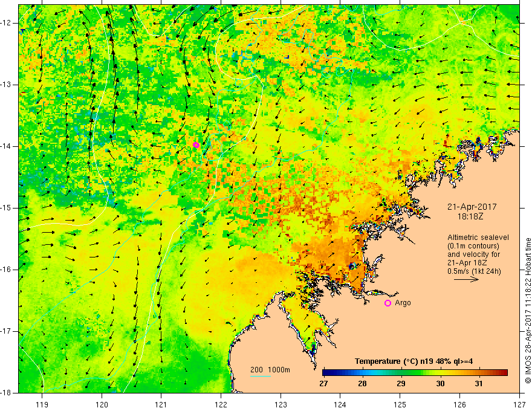Click the colorbar label '31'
The width and height of the screenshot is (532, 411).
[478, 384]
